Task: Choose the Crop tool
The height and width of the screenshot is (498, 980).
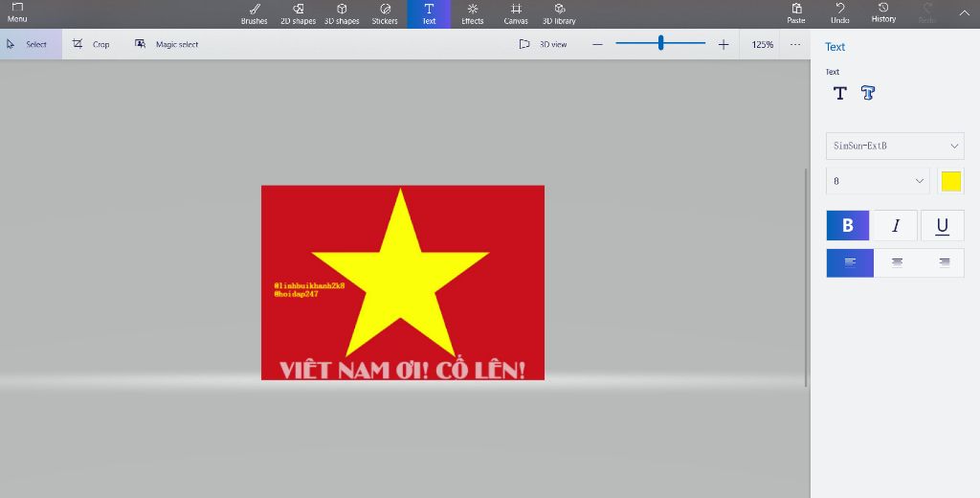Action: click(x=91, y=44)
